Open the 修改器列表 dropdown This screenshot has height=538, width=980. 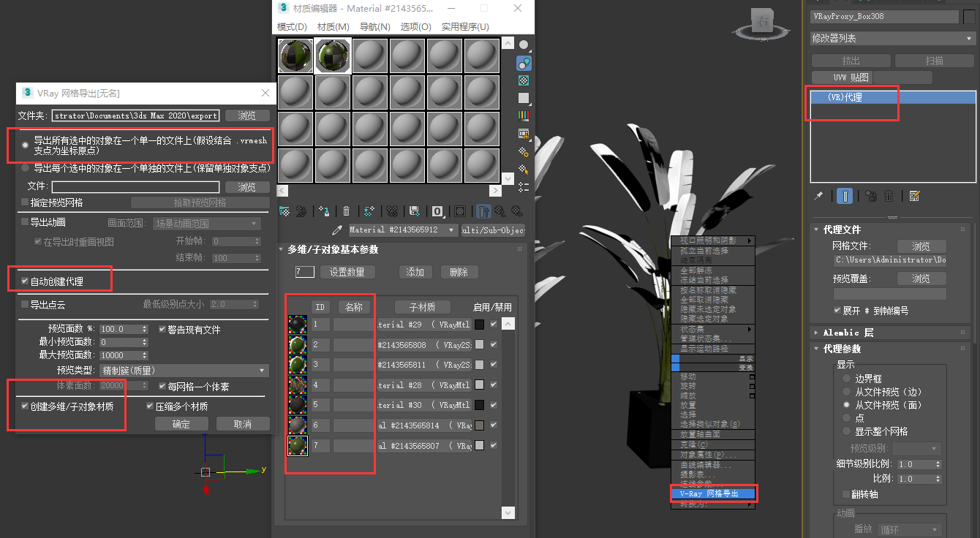click(892, 38)
